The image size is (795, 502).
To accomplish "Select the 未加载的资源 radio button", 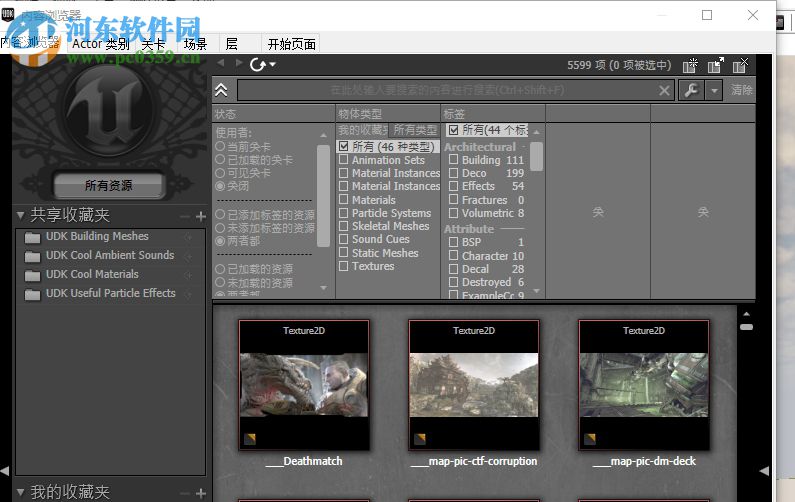I will [220, 282].
